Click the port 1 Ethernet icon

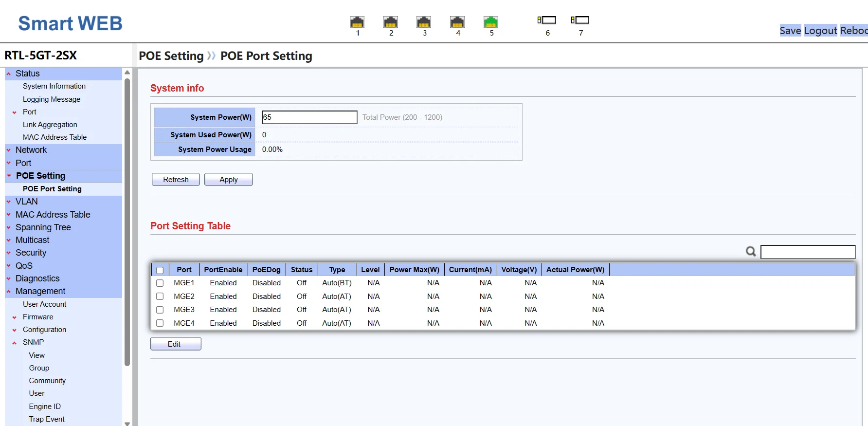pos(357,22)
